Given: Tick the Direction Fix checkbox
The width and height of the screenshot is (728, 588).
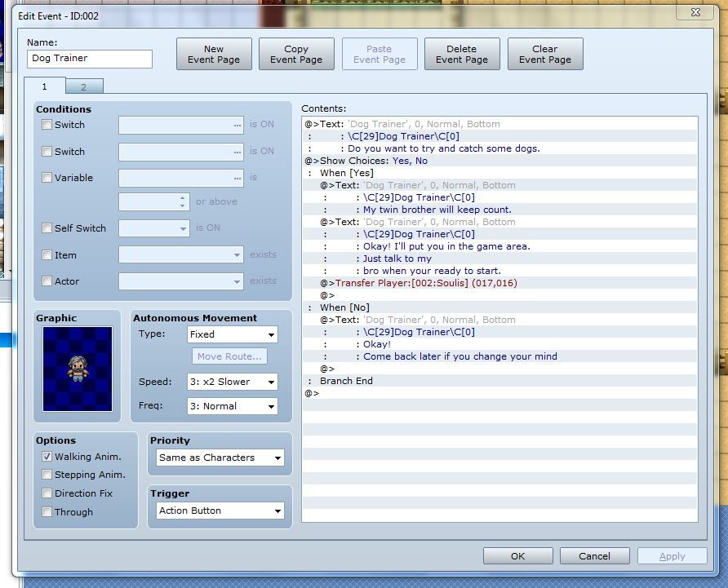Looking at the screenshot, I should (x=47, y=493).
